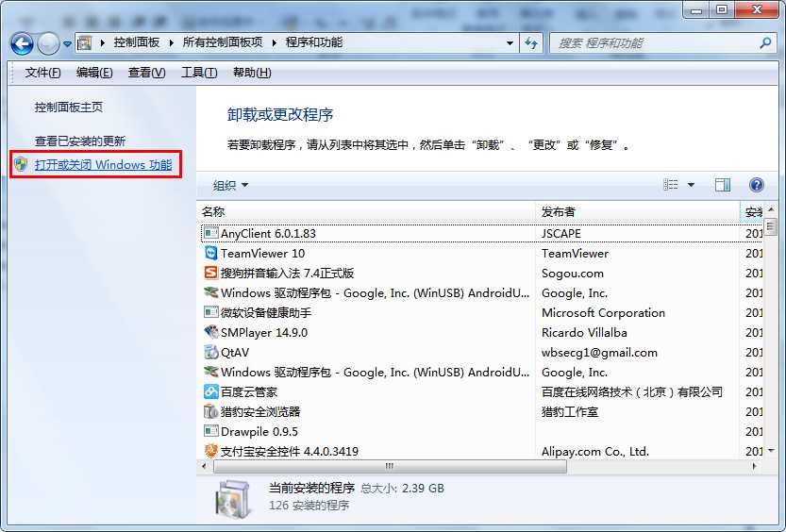Viewport: 786px width, 532px height.
Task: Open the recent pages dropdown arrow
Action: (x=67, y=44)
